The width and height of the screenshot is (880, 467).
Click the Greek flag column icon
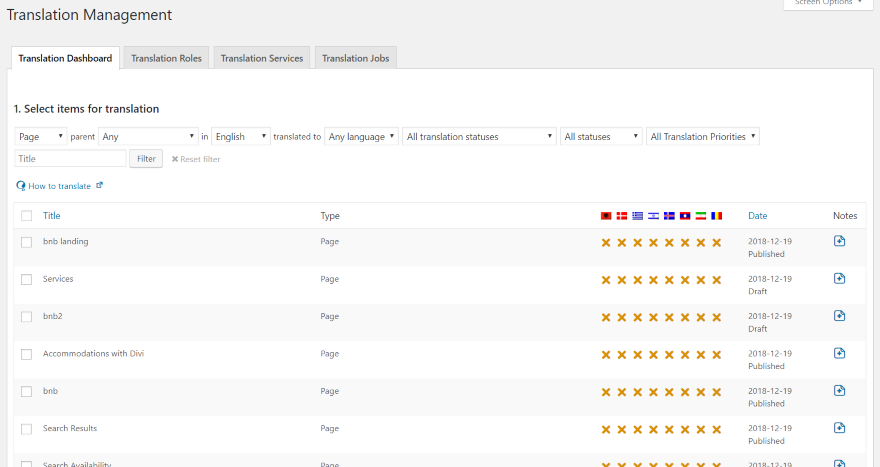[637, 216]
